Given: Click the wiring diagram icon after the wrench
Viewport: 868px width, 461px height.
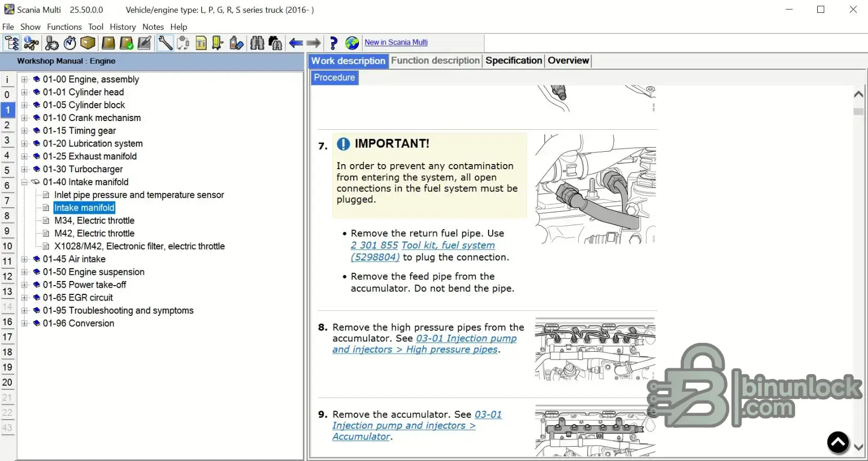Looking at the screenshot, I should [x=183, y=43].
